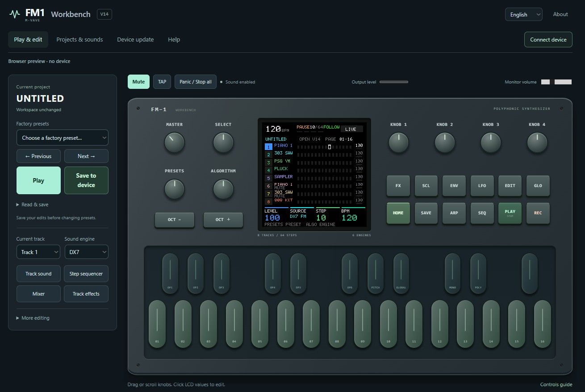Screen dimensions: 585x392
Task: Open the English language dropdown
Action: (x=524, y=14)
